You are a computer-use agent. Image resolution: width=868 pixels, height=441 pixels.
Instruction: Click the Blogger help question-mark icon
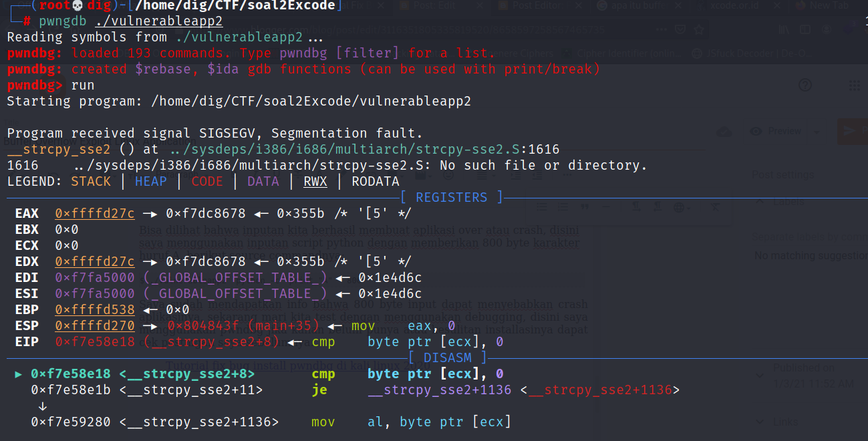pyautogui.click(x=805, y=86)
